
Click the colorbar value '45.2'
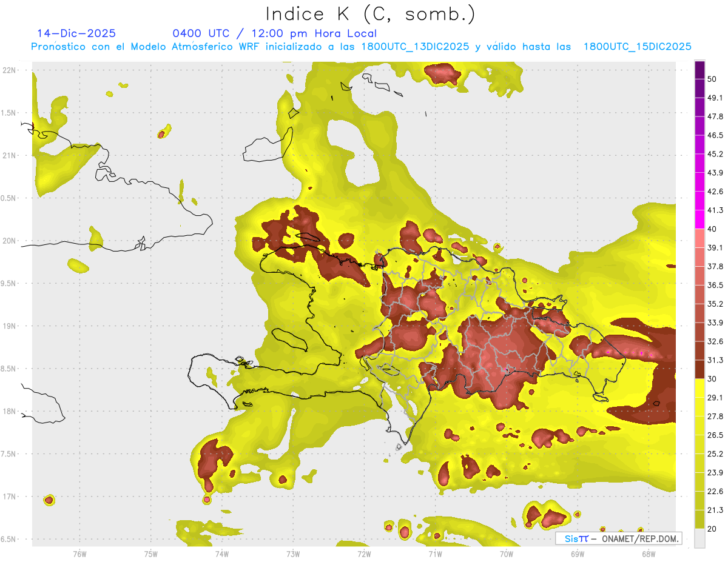pos(715,154)
